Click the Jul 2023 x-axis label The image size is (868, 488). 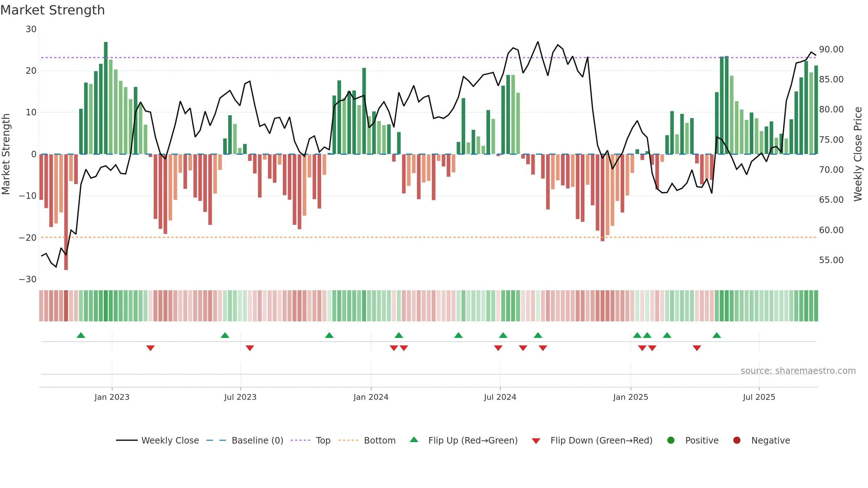click(x=240, y=397)
